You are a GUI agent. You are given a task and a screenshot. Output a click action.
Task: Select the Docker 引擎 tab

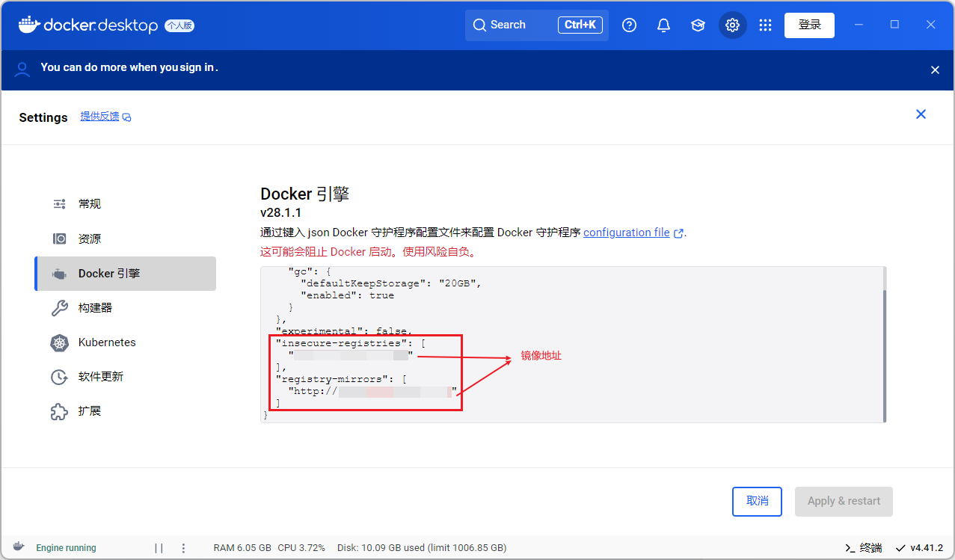click(x=125, y=274)
